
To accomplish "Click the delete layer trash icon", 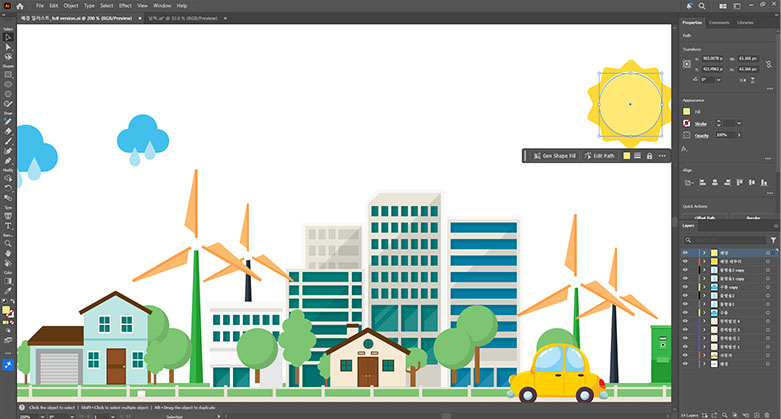I will pyautogui.click(x=768, y=415).
